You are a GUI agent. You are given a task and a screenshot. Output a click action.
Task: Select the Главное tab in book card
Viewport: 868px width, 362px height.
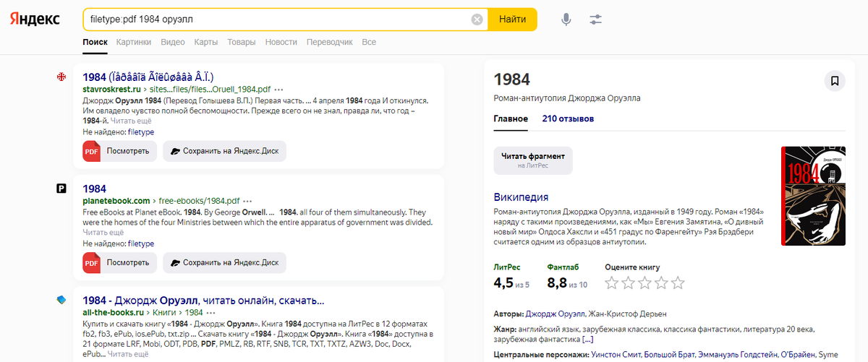(511, 118)
